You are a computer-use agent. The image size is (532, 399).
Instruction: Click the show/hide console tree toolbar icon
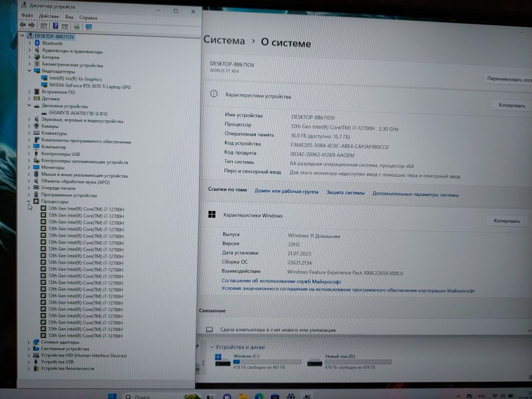pos(44,26)
